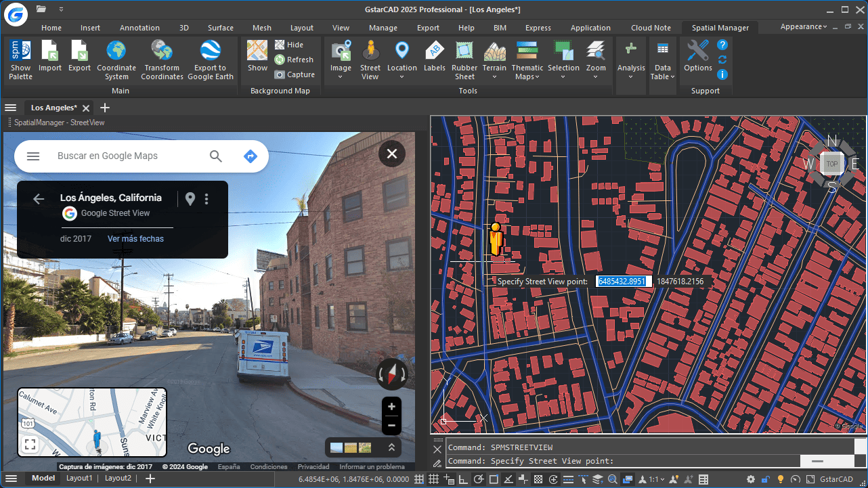Click the Google Maps search magnifier
This screenshot has width=868, height=488.
pyautogui.click(x=216, y=156)
